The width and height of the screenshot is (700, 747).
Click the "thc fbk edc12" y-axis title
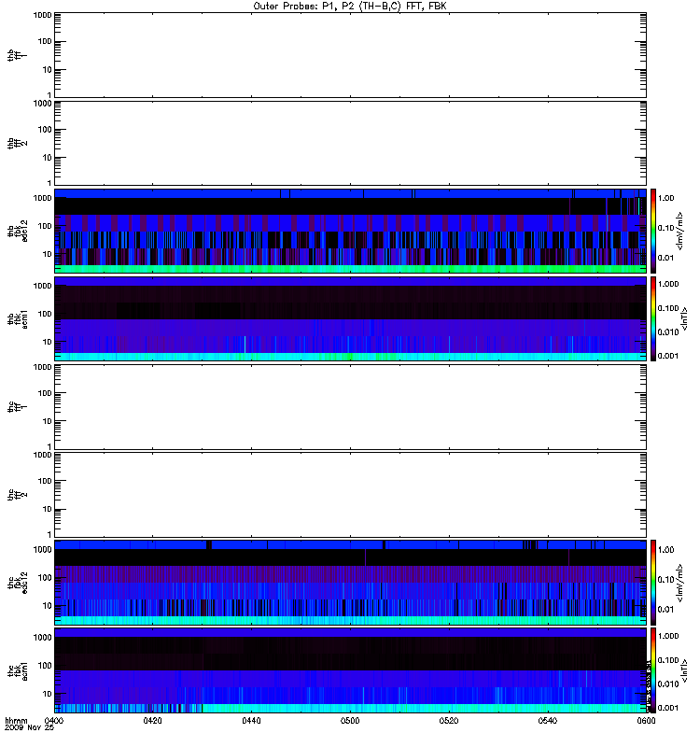point(18,582)
